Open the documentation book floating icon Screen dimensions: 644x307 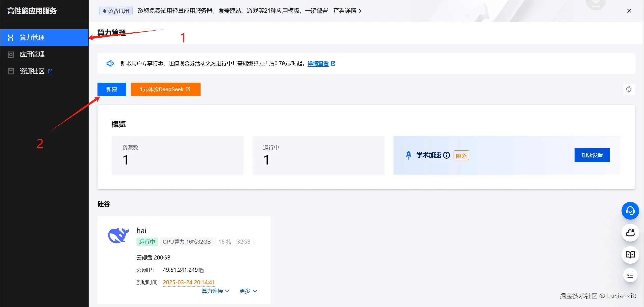630,255
